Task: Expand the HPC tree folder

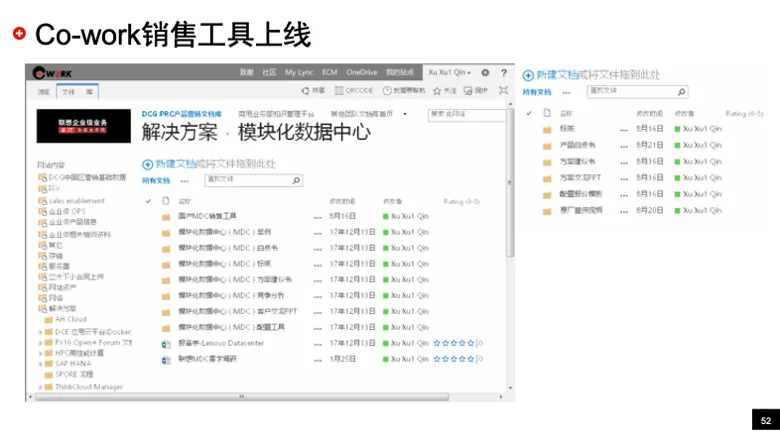Action: tap(40, 353)
